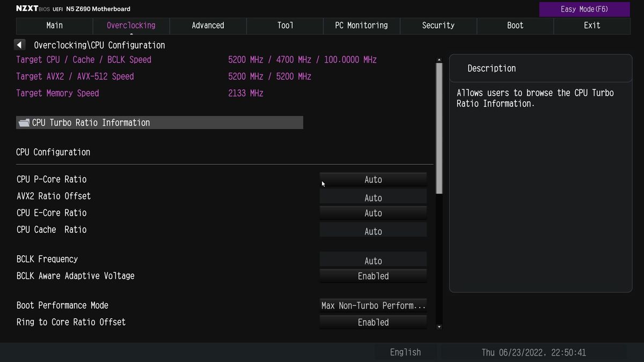This screenshot has width=644, height=362.
Task: Click the English language button
Action: 405,352
